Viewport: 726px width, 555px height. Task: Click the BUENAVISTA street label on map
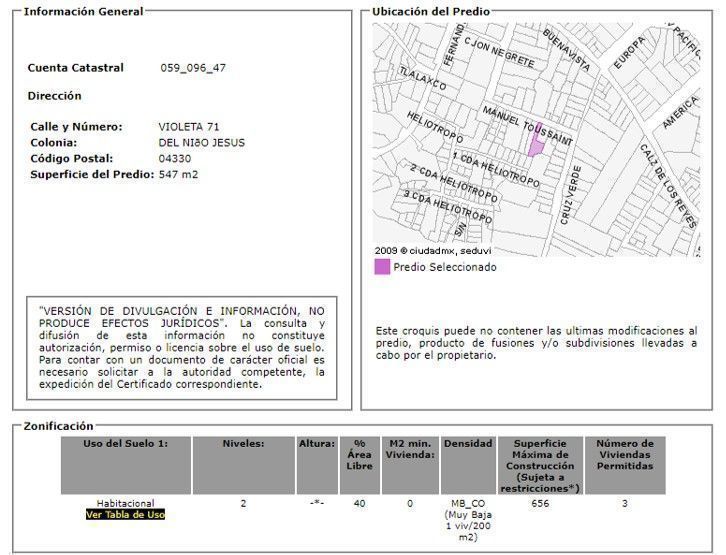click(x=566, y=49)
